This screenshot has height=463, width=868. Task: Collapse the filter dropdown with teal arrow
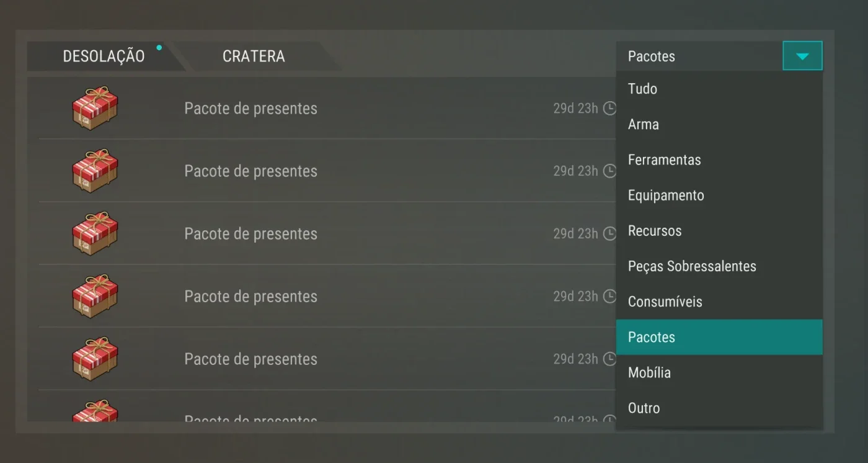[802, 56]
